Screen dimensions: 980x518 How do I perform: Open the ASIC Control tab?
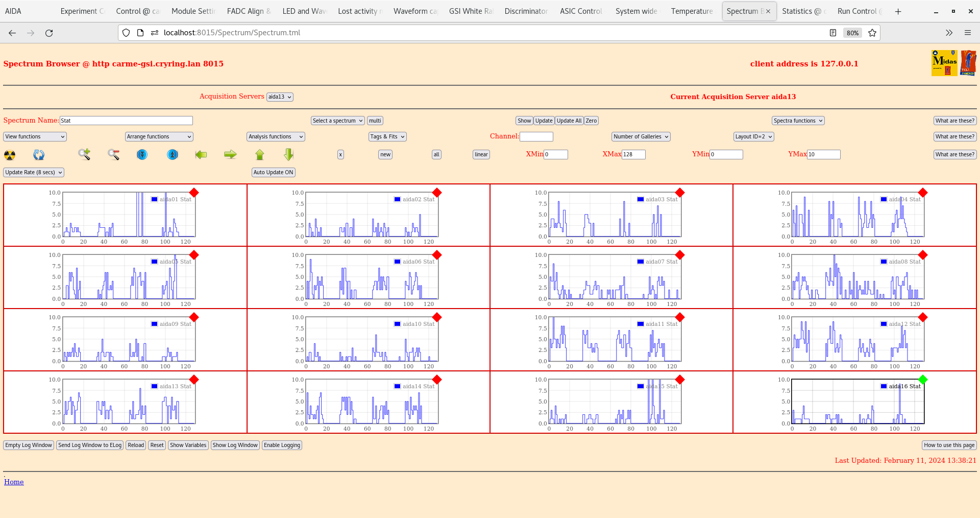coord(581,11)
